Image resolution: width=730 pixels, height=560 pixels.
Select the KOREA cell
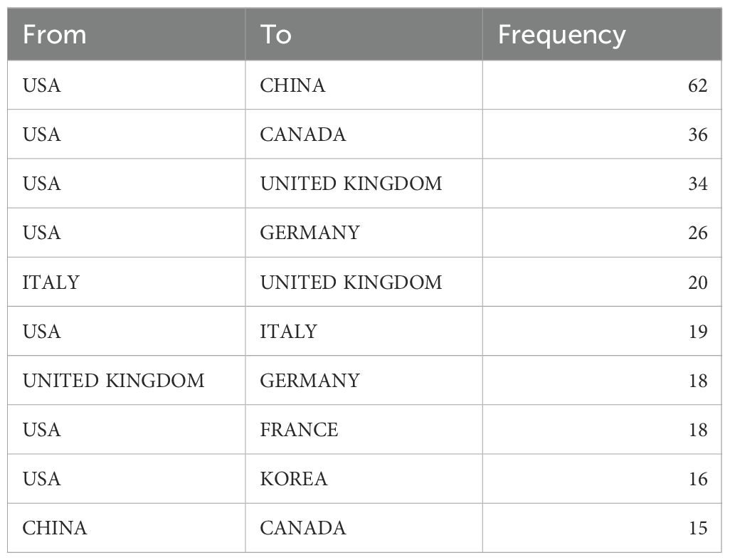tap(294, 479)
